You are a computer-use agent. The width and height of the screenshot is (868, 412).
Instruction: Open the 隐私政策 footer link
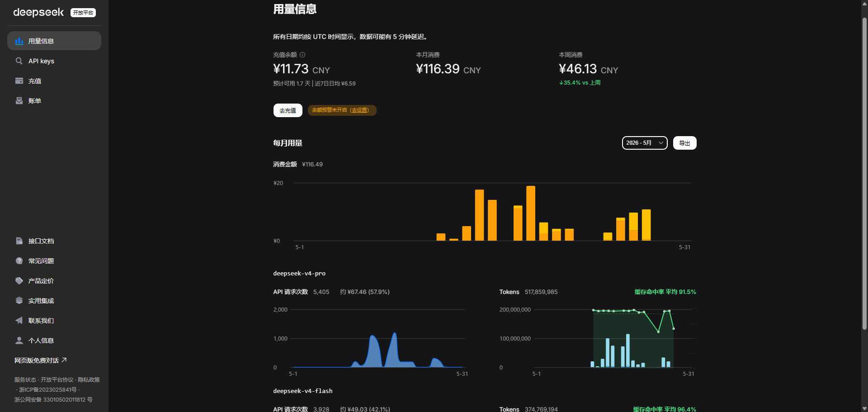click(89, 380)
